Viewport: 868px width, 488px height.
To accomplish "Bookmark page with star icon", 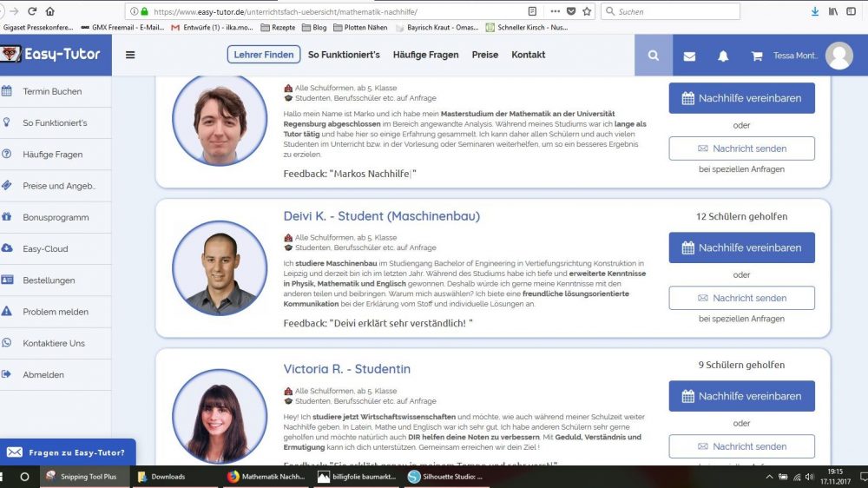I will tap(587, 11).
